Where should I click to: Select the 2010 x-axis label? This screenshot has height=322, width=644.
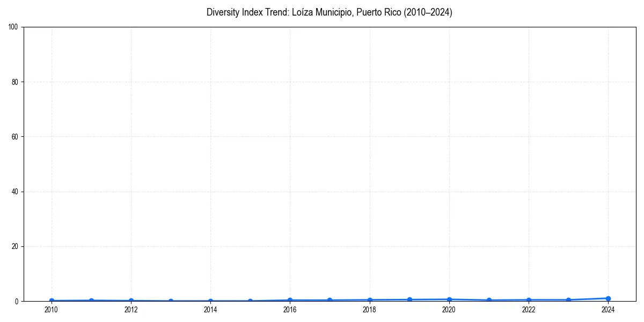(x=51, y=310)
